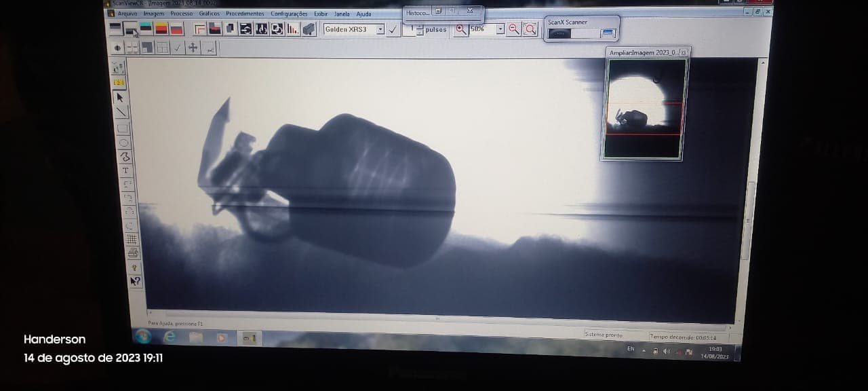This screenshot has width=868, height=391.
Task: Click the histogram chart toolbar icon
Action: tap(293, 29)
